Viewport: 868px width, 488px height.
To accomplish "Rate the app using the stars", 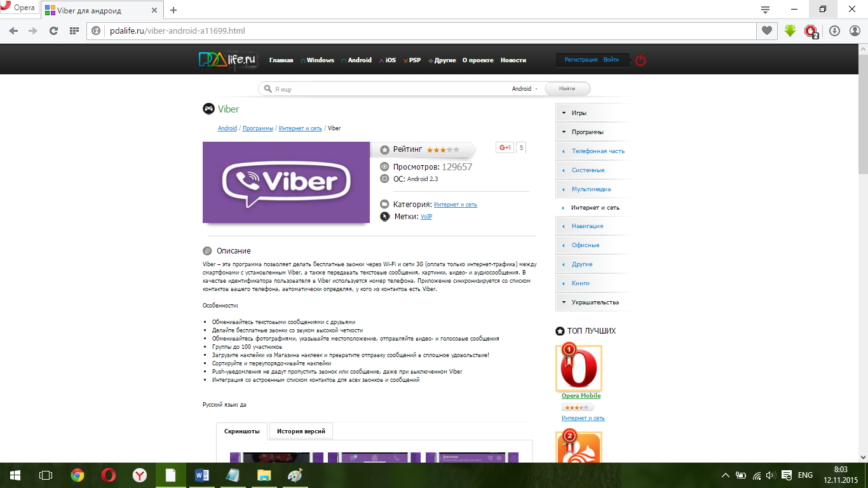I will [443, 150].
